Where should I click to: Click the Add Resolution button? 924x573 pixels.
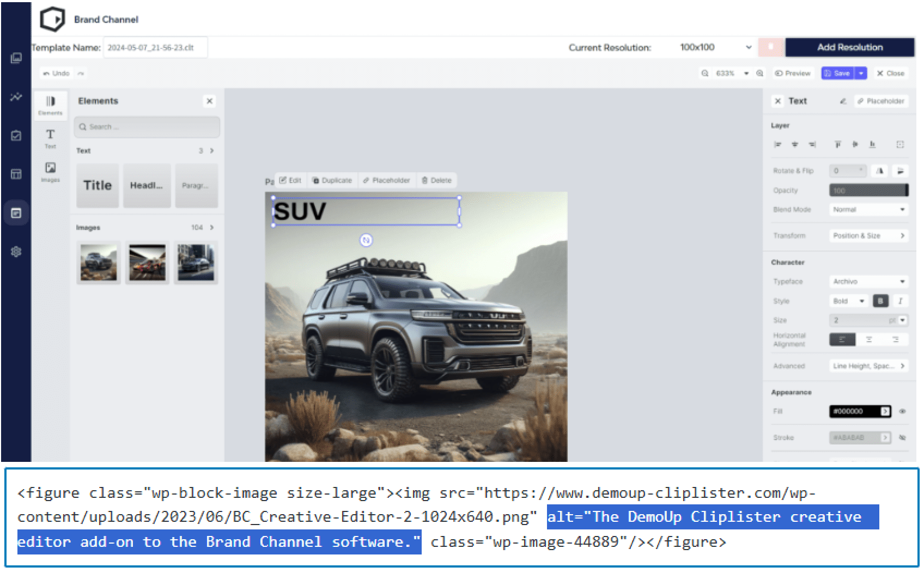pyautogui.click(x=849, y=47)
